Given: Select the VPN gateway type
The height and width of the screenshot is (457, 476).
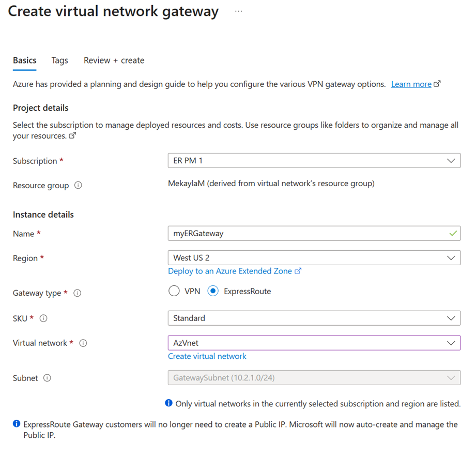Looking at the screenshot, I should (174, 291).
